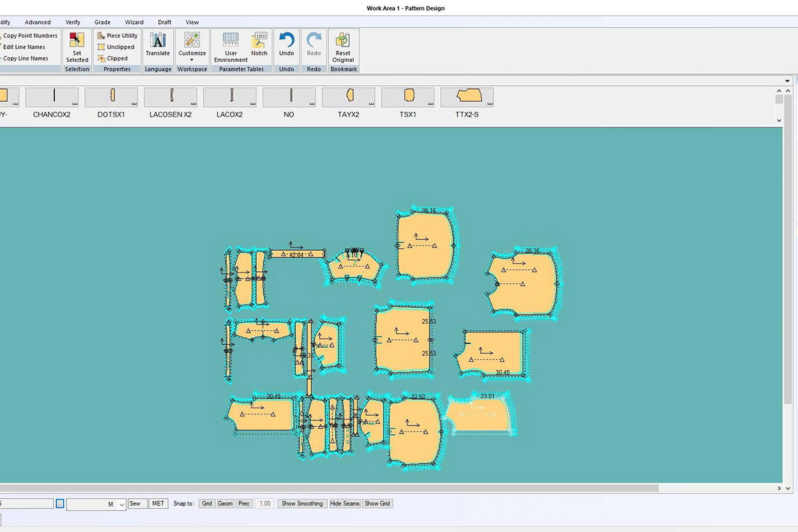Image resolution: width=798 pixels, height=532 pixels.
Task: Click the Show Smoothing button
Action: [x=302, y=503]
